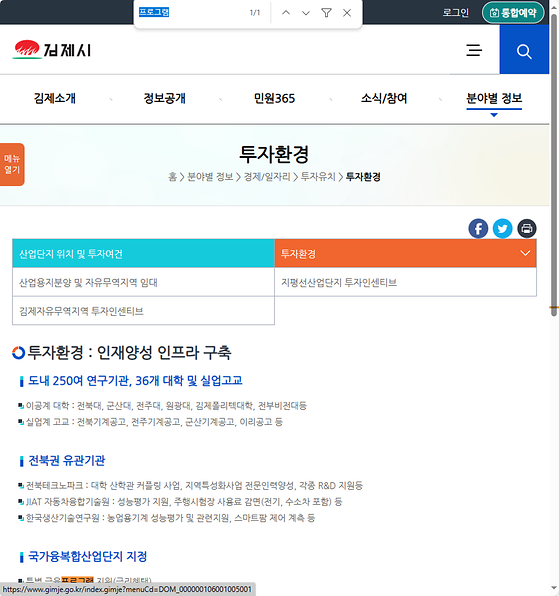The height and width of the screenshot is (596, 559).
Task: Click heading 투자환경 : 인재양성 인프라 구축
Action: pos(129,352)
